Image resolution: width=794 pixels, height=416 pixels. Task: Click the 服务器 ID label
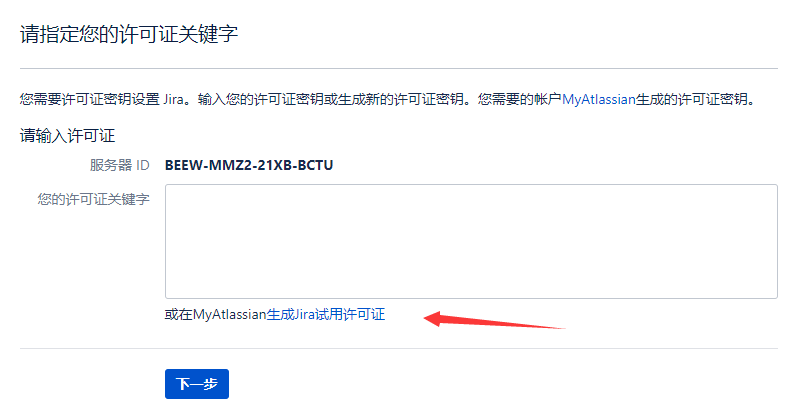tap(120, 165)
